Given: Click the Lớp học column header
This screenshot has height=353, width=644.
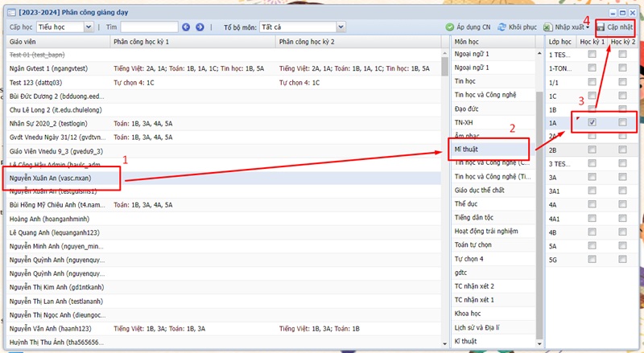Looking at the screenshot, I should point(560,42).
